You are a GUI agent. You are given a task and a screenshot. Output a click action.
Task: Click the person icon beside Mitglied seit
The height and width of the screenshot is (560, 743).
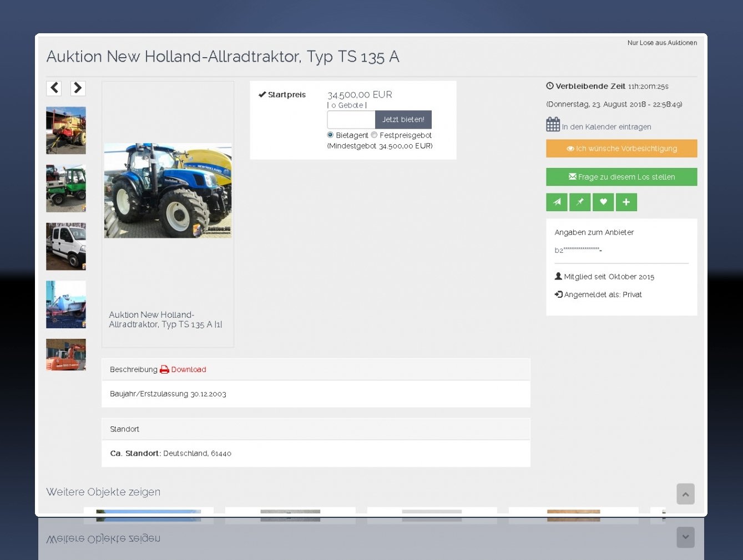click(x=558, y=276)
